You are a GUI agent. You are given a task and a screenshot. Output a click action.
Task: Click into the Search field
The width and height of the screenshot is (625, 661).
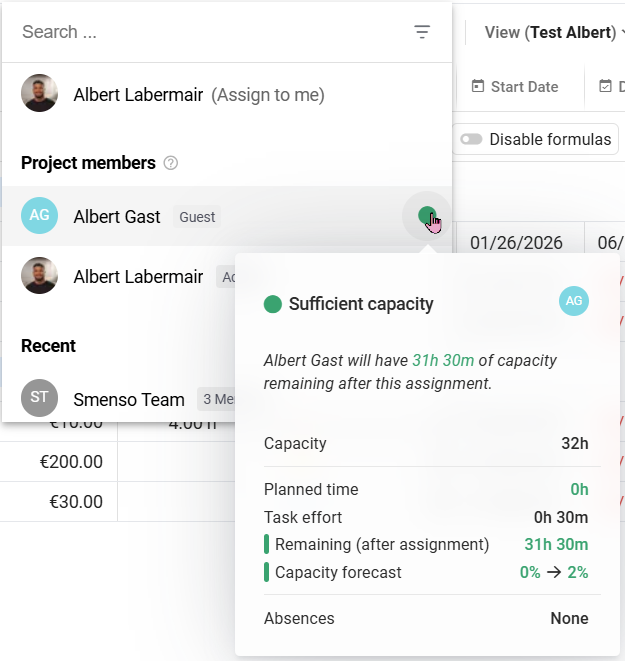tap(200, 32)
